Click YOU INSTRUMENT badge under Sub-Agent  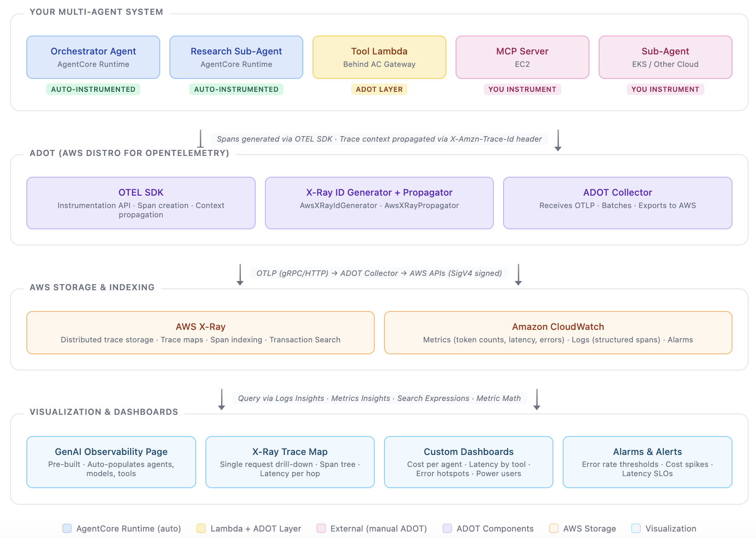click(x=666, y=89)
